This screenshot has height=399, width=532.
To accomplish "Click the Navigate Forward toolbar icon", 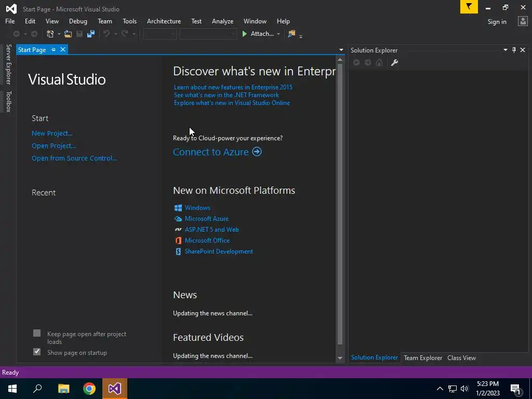I will [x=34, y=34].
